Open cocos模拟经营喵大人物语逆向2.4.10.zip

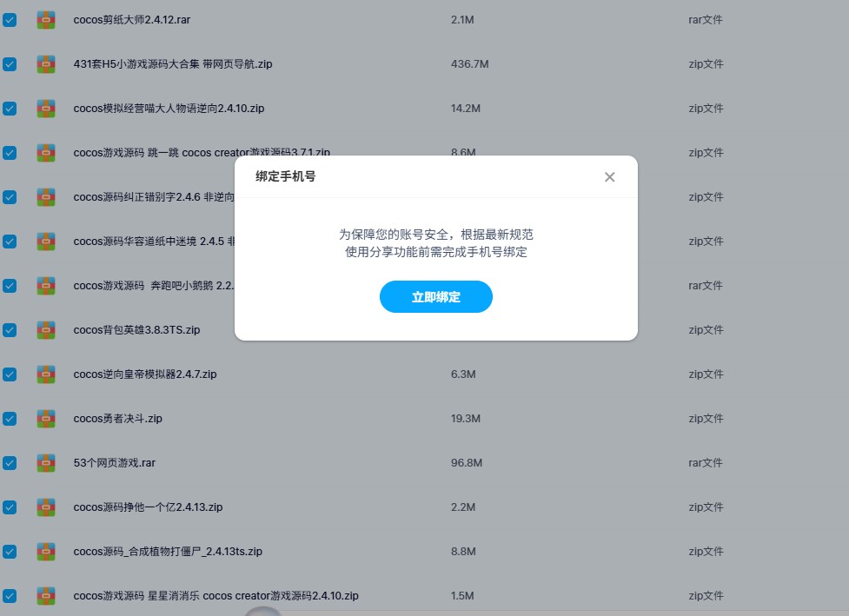169,109
